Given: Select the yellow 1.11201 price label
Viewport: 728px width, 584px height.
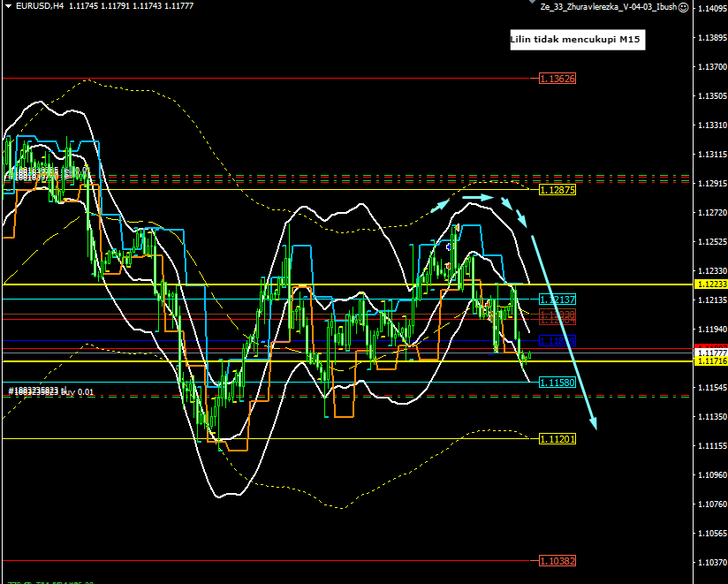Looking at the screenshot, I should point(557,439).
